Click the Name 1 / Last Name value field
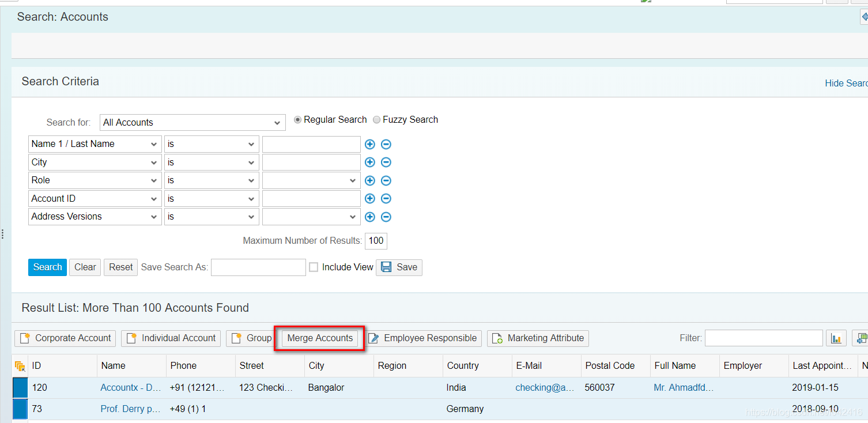The height and width of the screenshot is (423, 868). 311,144
